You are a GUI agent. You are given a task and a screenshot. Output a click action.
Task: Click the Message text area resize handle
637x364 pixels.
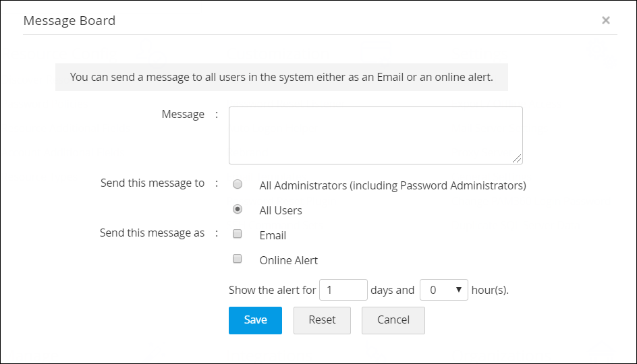tap(517, 158)
